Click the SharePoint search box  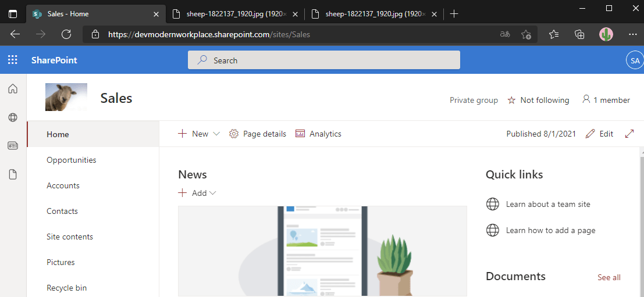pyautogui.click(x=324, y=60)
